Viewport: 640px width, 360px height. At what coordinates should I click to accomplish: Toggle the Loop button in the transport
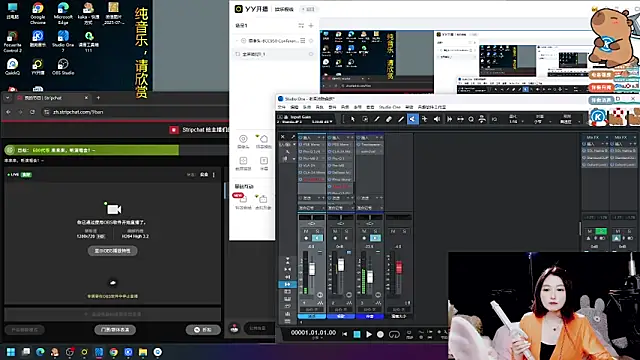394,334
